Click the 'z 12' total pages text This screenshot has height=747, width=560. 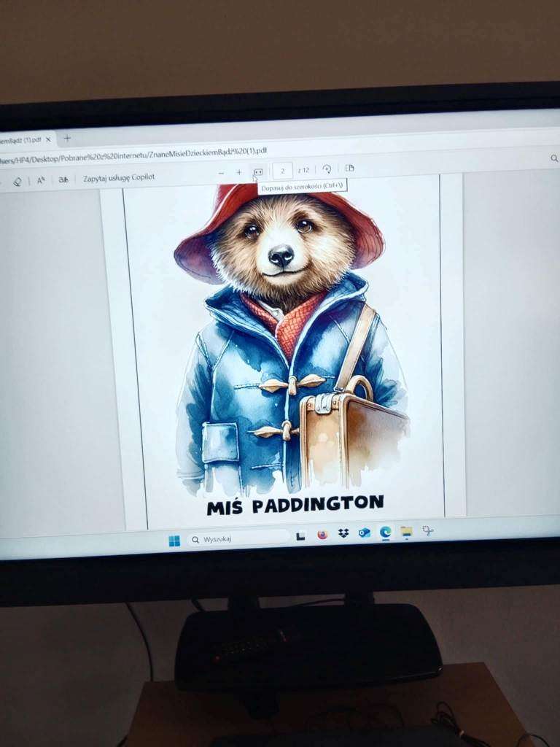303,169
